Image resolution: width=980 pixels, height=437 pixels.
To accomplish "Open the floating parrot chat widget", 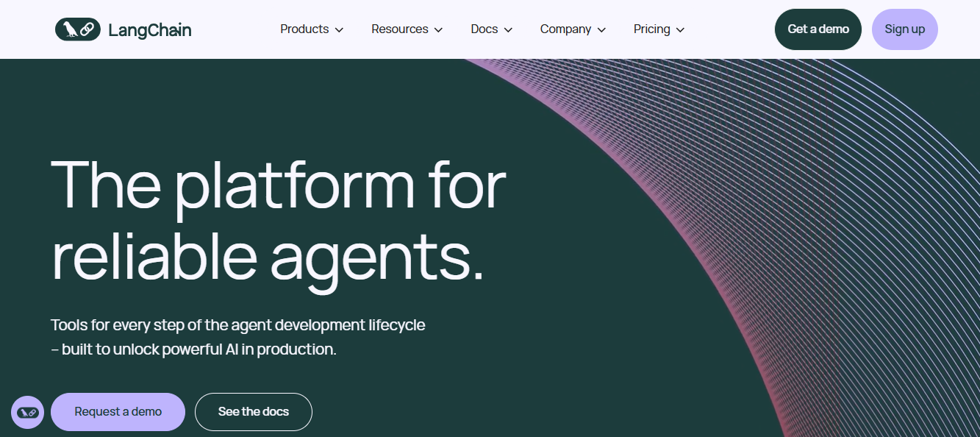I will tap(27, 413).
